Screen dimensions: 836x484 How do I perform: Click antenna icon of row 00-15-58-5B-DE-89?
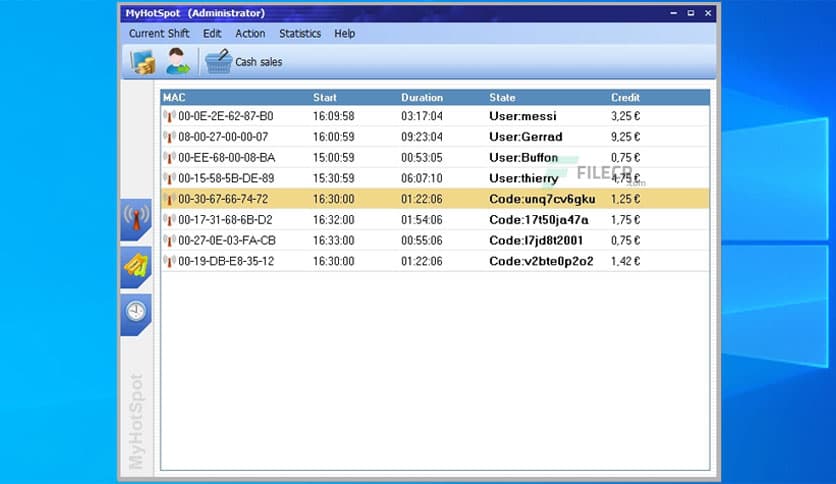point(169,179)
